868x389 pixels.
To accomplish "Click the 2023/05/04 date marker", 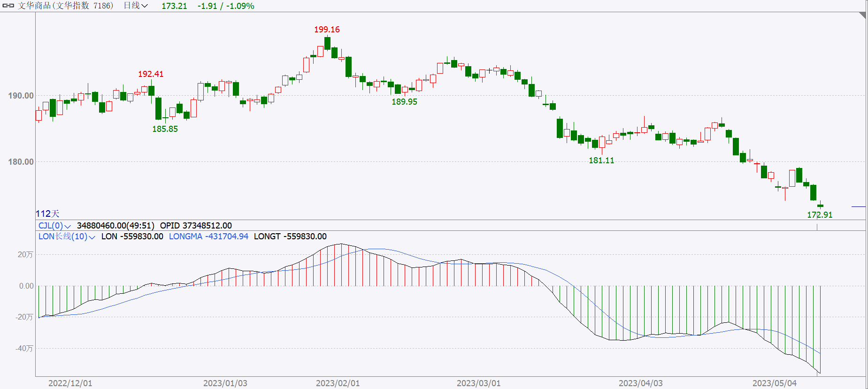I will (775, 383).
